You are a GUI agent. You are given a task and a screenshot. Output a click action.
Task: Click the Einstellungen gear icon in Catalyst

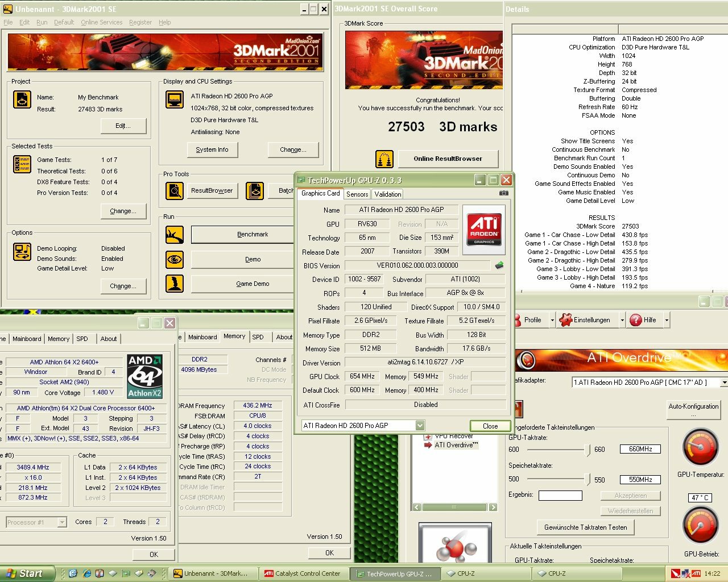coord(565,320)
